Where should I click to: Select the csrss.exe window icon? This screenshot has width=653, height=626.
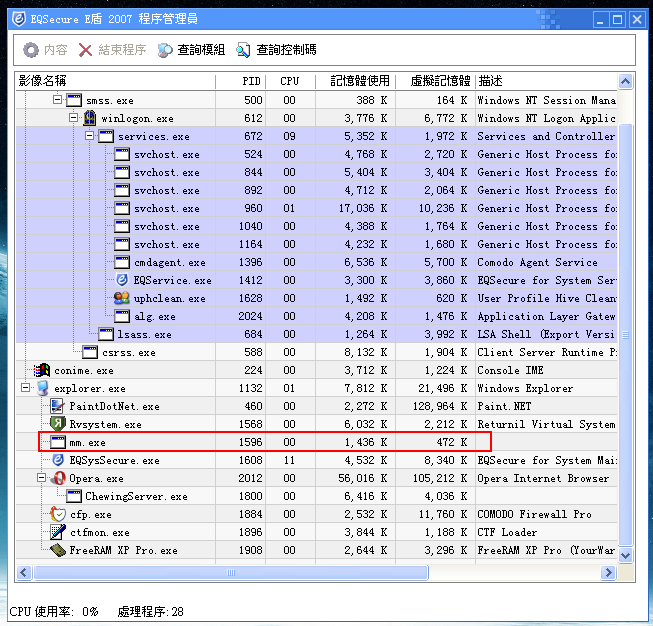[x=90, y=352]
